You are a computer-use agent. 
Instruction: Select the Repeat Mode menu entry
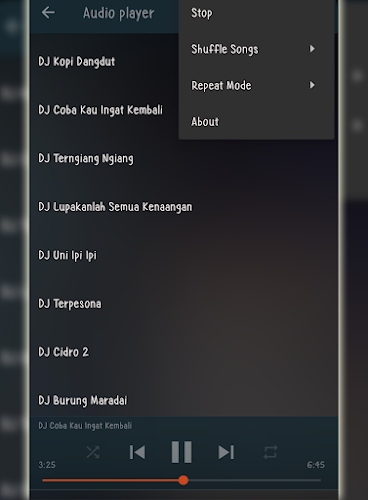[x=256, y=85]
